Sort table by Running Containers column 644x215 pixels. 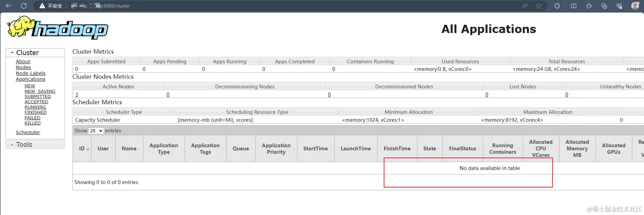(503, 149)
